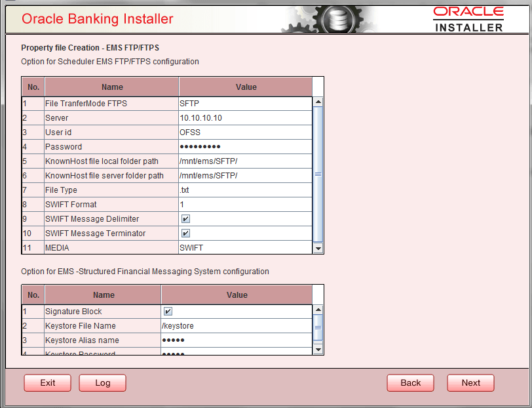This screenshot has height=408, width=532.
Task: Select the 'Keystore File Name' name cell
Action: click(102, 326)
